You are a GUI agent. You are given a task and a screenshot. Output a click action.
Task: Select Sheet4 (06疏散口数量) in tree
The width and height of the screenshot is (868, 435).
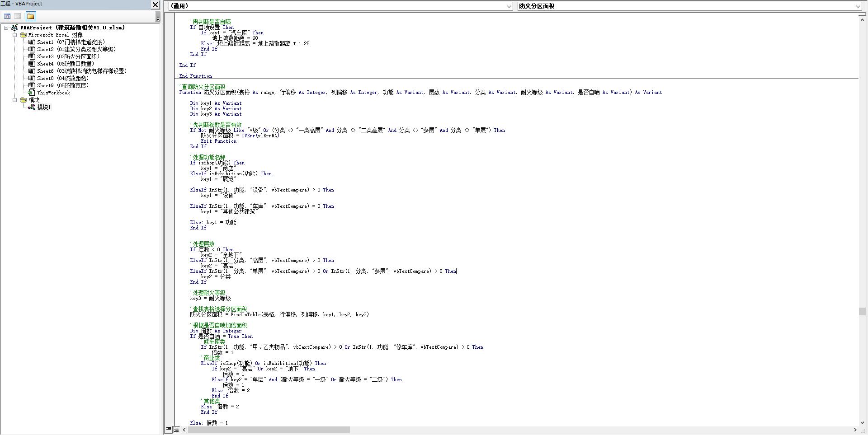tap(65, 64)
